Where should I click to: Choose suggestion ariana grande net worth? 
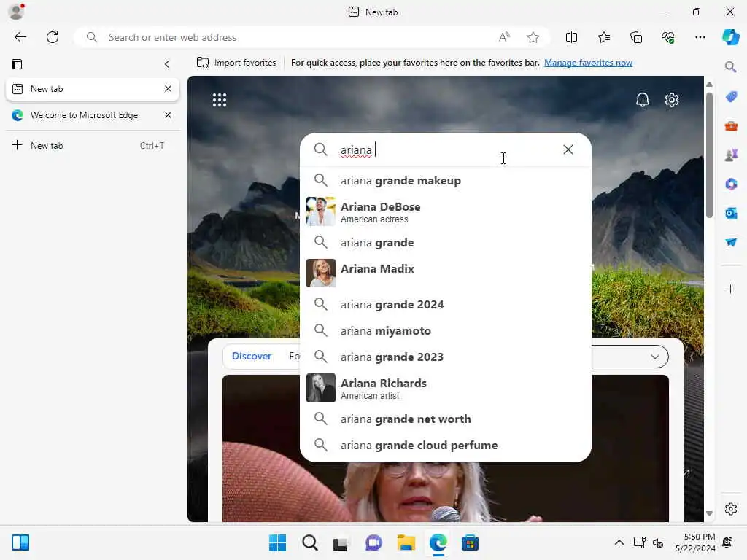pyautogui.click(x=446, y=419)
